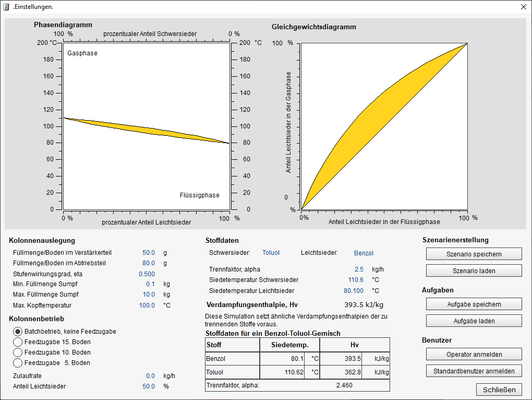Screen dimensions: 532x400
Task: Close the Einstellungen window
Action: click(524, 7)
